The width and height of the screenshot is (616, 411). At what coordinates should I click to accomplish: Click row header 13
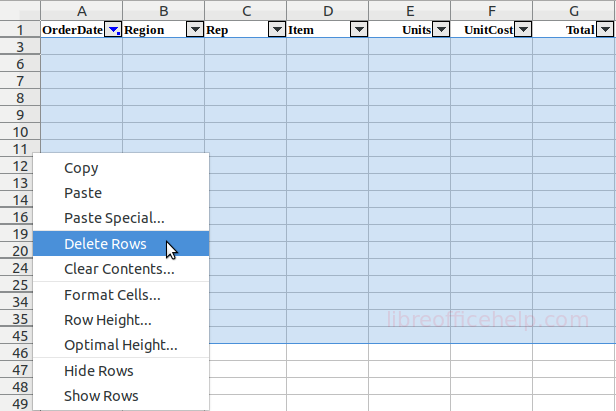click(16, 183)
